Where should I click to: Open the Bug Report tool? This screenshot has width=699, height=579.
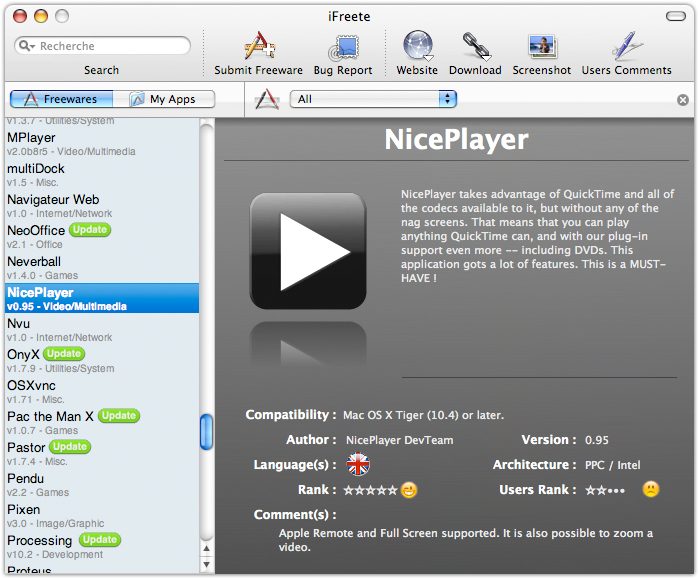coord(343,48)
